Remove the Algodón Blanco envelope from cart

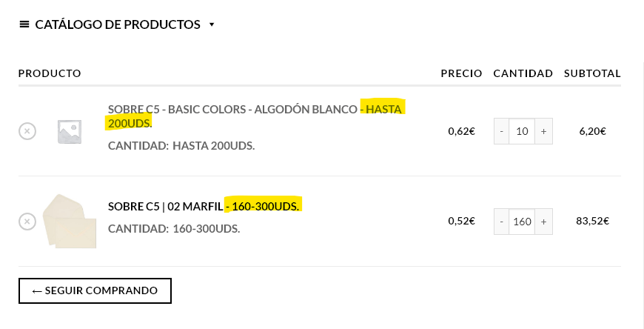pyautogui.click(x=27, y=131)
